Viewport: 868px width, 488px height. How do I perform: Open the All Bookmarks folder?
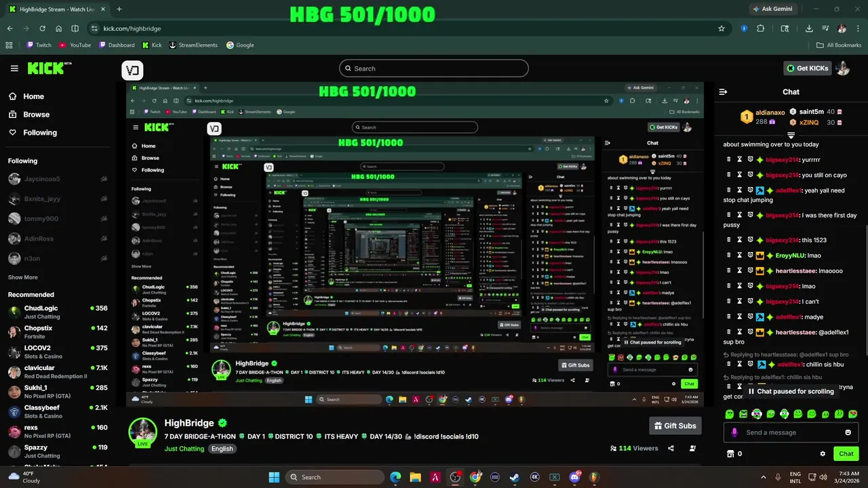tap(839, 45)
